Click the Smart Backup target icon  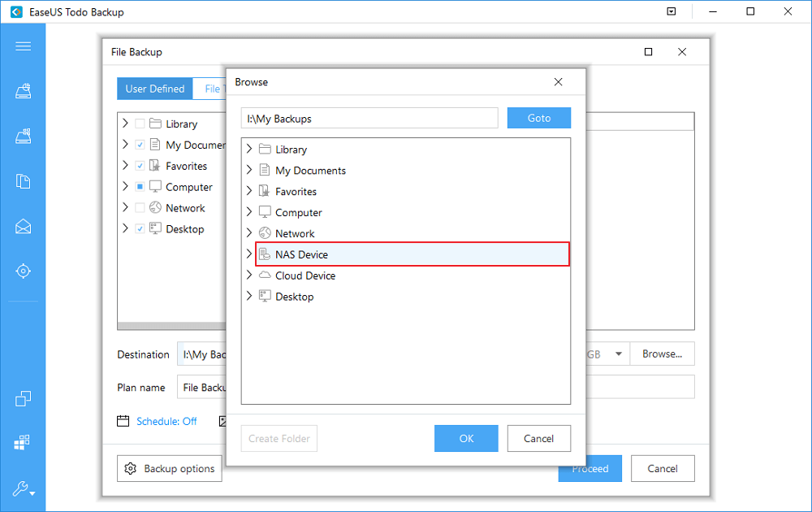[x=23, y=271]
